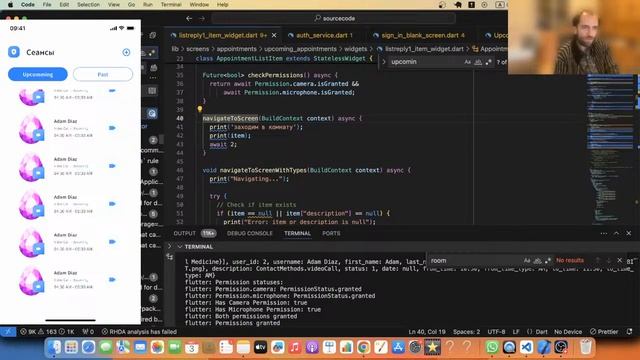Open the Terminal menu in menu bar
The height and width of the screenshot is (360, 640).
pyautogui.click(x=171, y=4)
